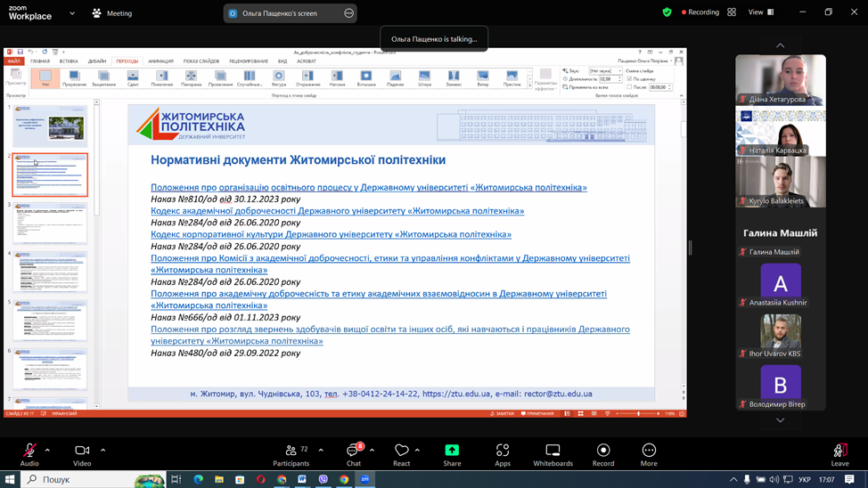Unmute microphone with Audio button
The width and height of the screenshot is (868, 488).
(x=29, y=455)
